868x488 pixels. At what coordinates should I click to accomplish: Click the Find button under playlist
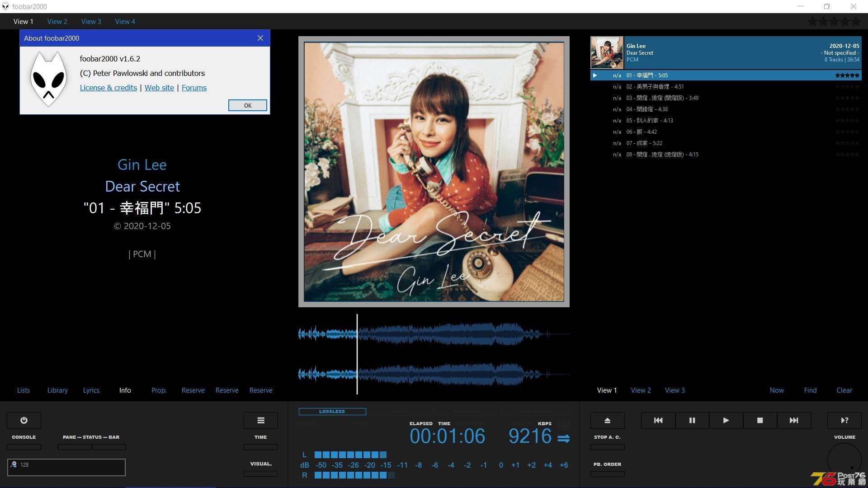[x=811, y=390]
